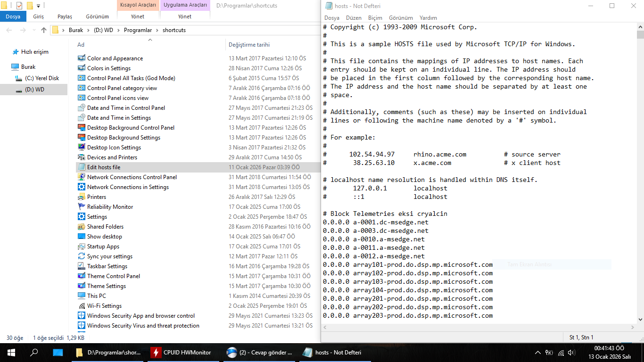
Task: Click the right arrow of Notepad's horizontal scrollbar
Action: (633, 328)
